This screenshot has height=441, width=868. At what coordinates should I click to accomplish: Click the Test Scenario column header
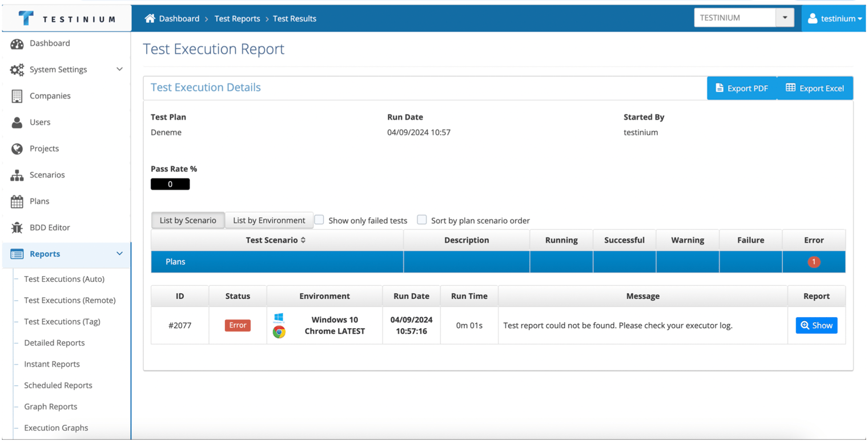point(277,240)
